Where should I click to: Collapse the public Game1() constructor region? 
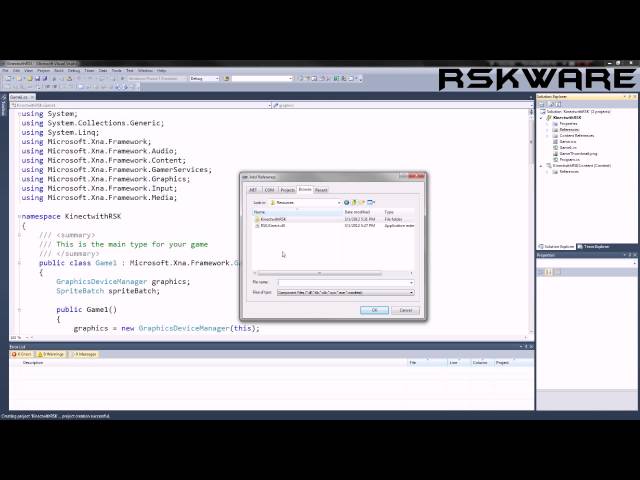click(x=19, y=309)
